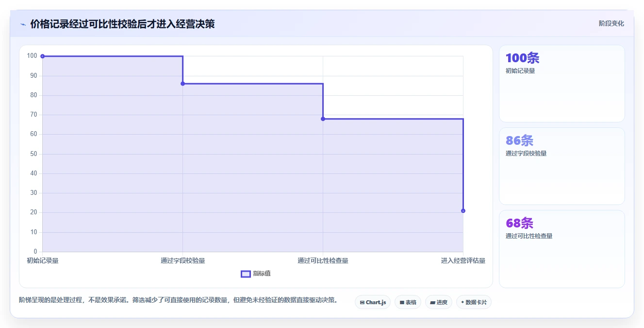Click the 进度 tag chip
Viewport: 644px width, 328px height.
pyautogui.click(x=439, y=302)
